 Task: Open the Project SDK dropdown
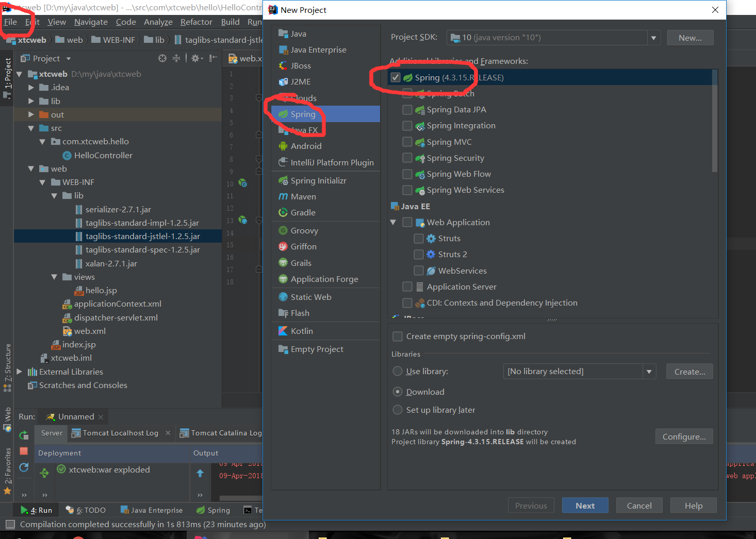pyautogui.click(x=653, y=38)
